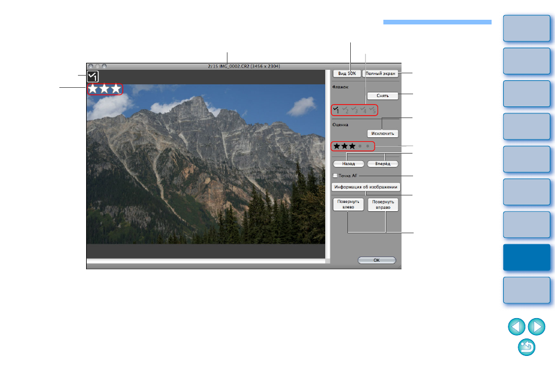Click the horizontal scrollbar below the photo
Screen dimensions: 555x392
205,261
